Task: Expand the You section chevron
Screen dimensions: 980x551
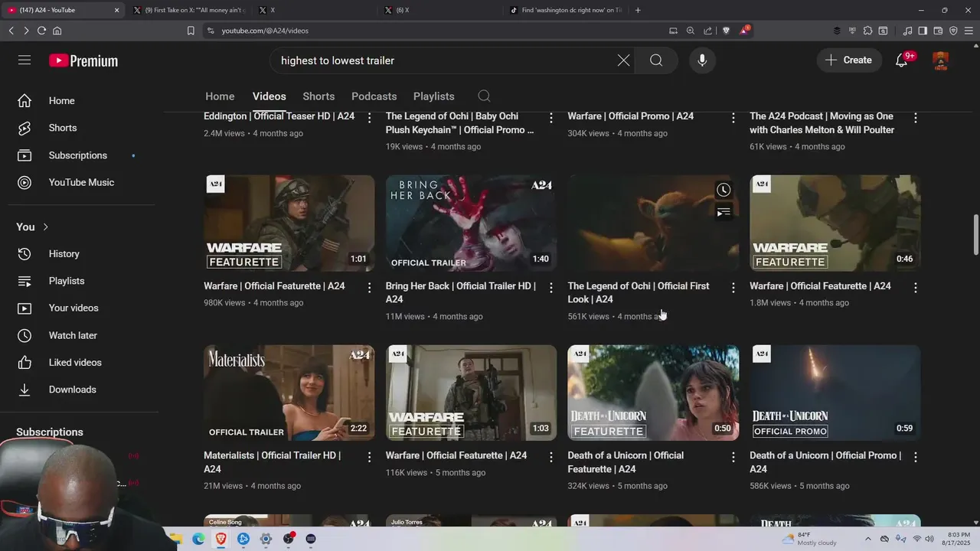Action: click(x=46, y=227)
